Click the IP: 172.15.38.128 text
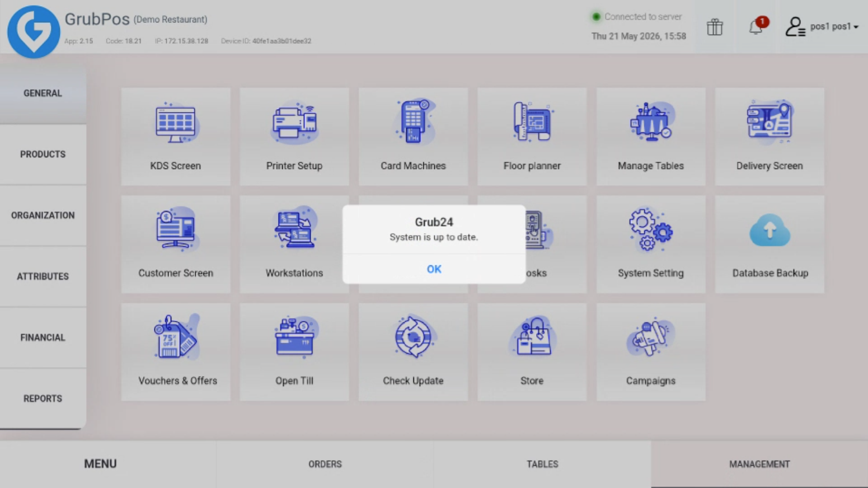This screenshot has height=488, width=868. coord(181,41)
